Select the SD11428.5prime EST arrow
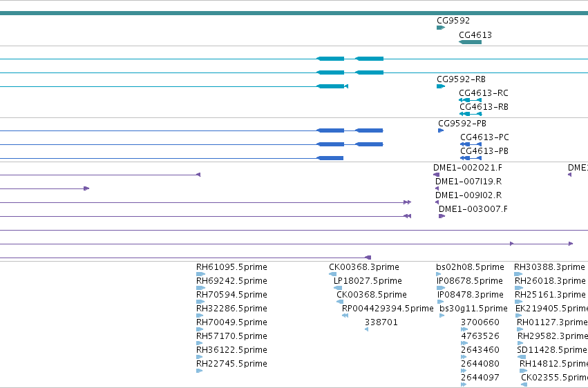The width and height of the screenshot is (588, 388). pyautogui.click(x=522, y=357)
